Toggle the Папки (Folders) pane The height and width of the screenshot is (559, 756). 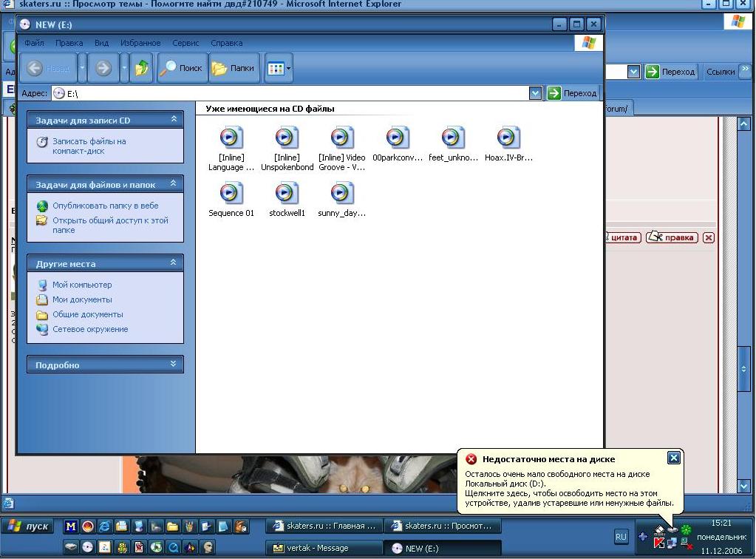click(x=234, y=68)
